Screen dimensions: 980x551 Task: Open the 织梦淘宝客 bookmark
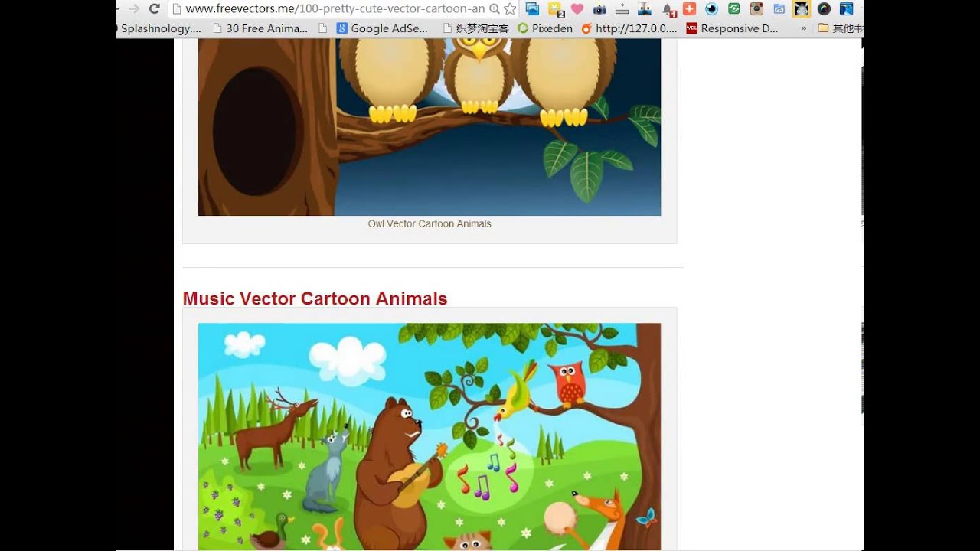point(475,28)
